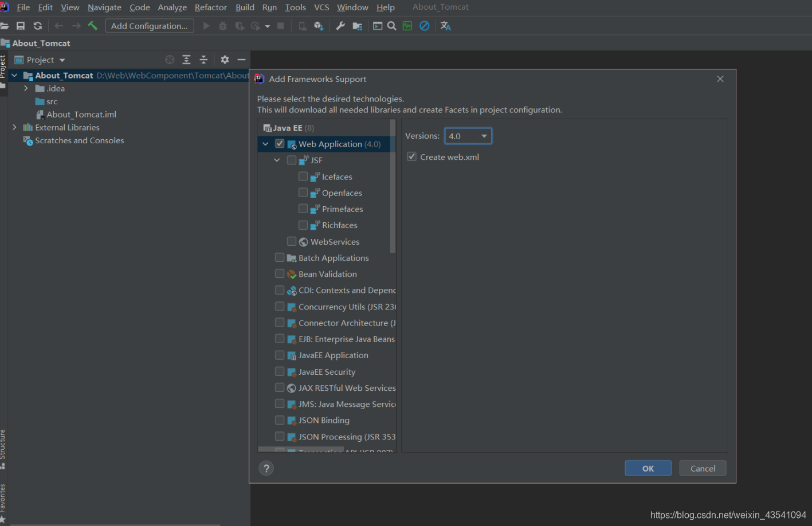The width and height of the screenshot is (812, 526).
Task: Open the Navigate menu
Action: 104,7
